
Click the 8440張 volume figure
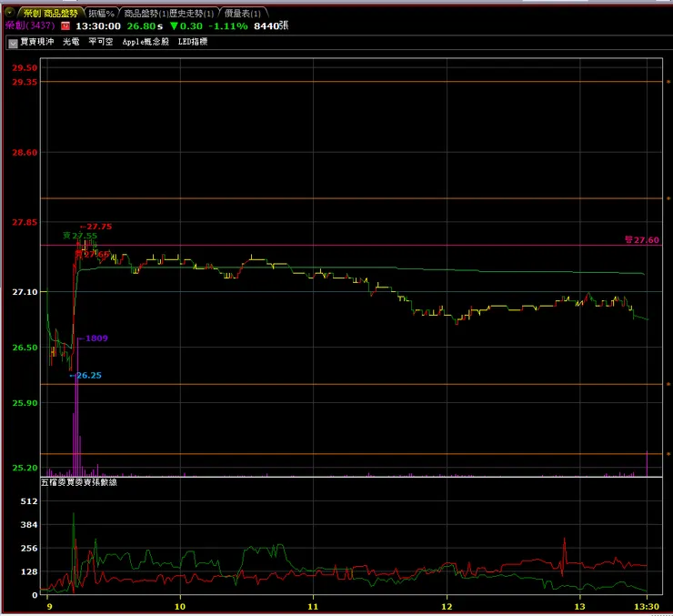(x=271, y=25)
